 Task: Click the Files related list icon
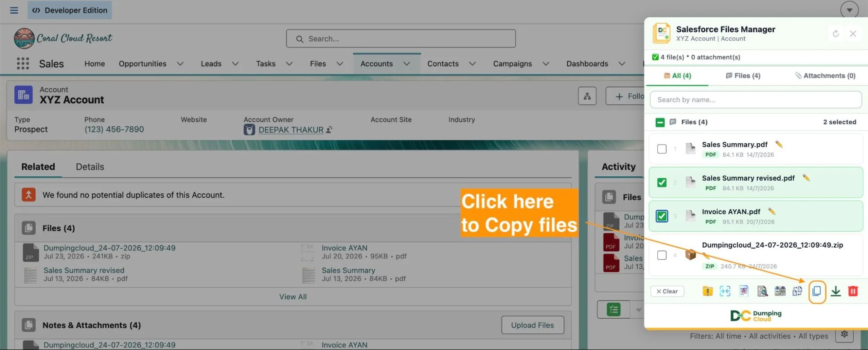29,228
